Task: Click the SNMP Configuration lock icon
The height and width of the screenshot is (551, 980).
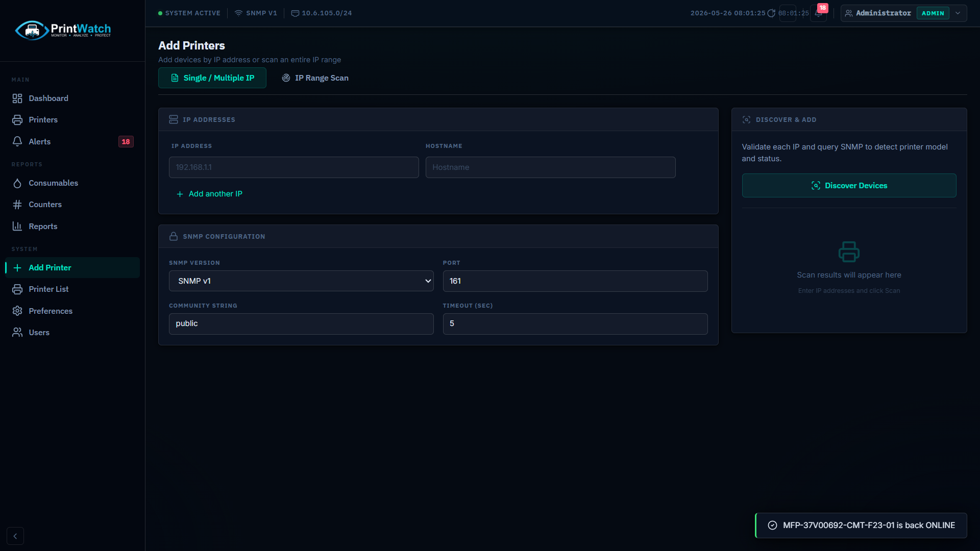Action: click(x=174, y=236)
